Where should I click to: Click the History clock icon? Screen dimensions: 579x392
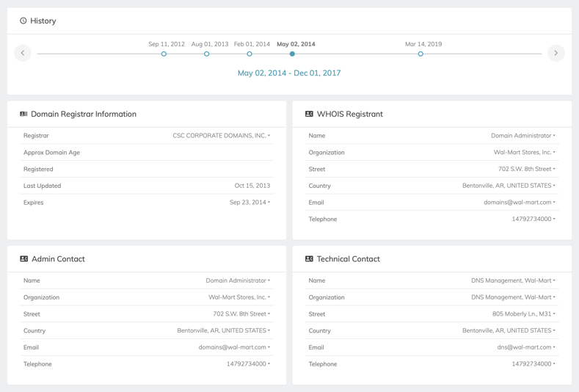(x=23, y=21)
